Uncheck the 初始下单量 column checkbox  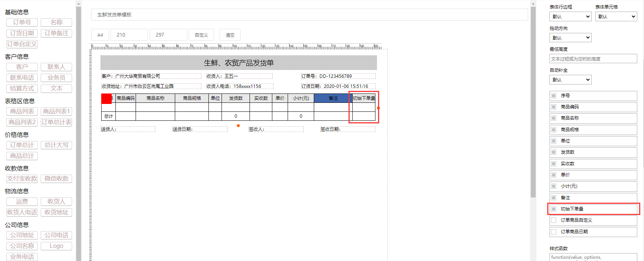point(554,209)
